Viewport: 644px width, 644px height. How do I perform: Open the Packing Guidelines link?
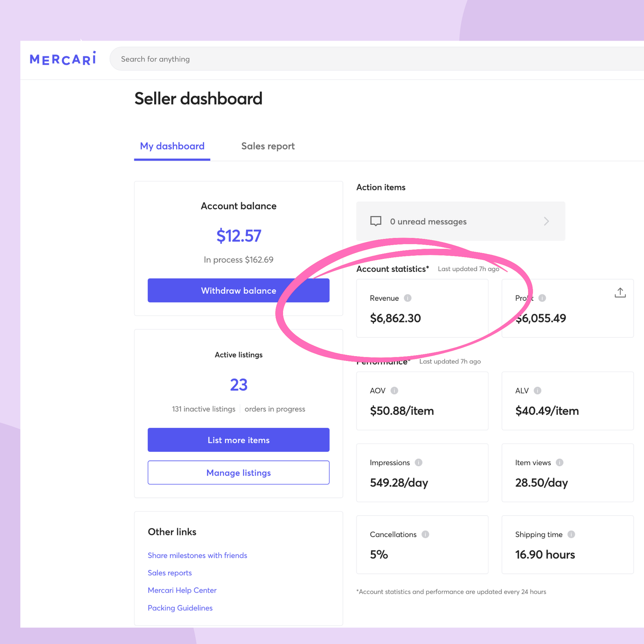click(x=180, y=608)
